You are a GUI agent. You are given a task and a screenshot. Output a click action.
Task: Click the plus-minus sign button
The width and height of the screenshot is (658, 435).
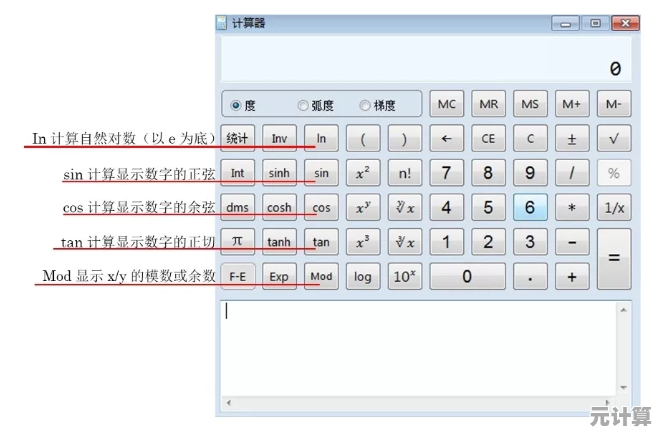[x=572, y=139]
